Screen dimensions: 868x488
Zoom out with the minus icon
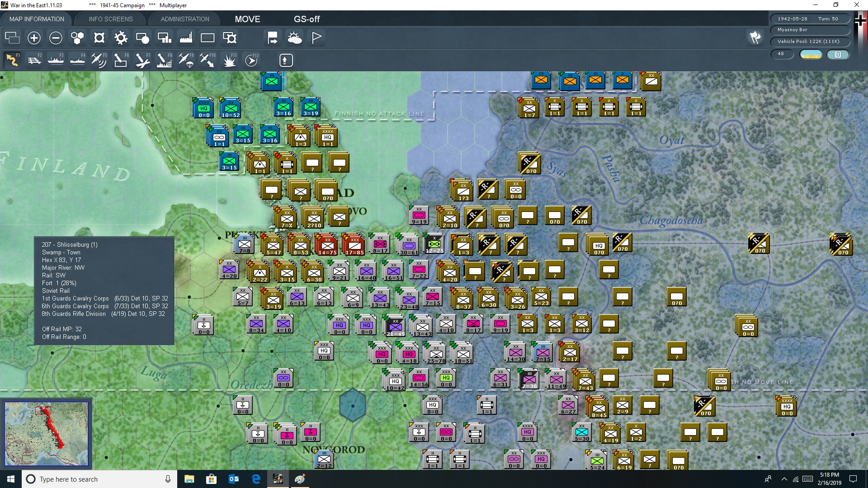(x=56, y=38)
